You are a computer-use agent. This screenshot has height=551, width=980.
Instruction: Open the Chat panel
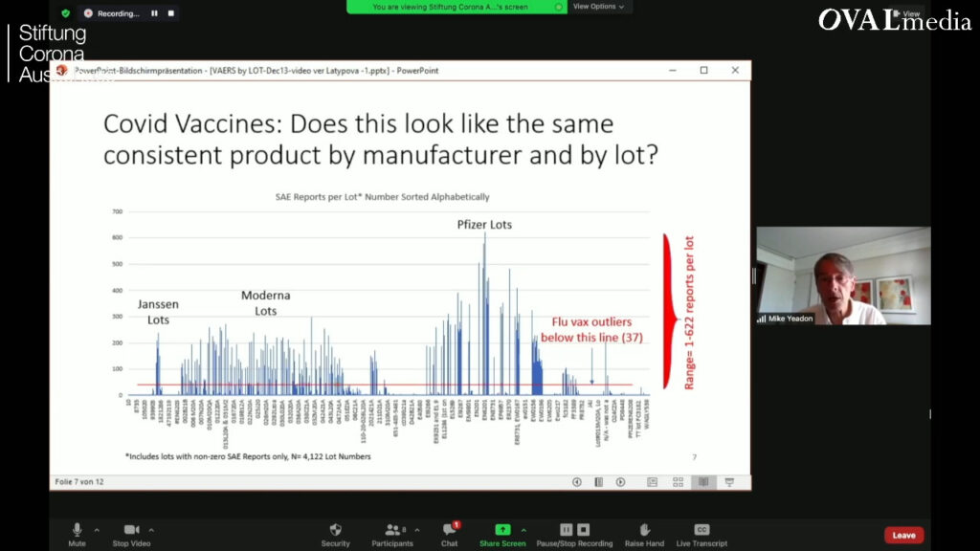[450, 535]
